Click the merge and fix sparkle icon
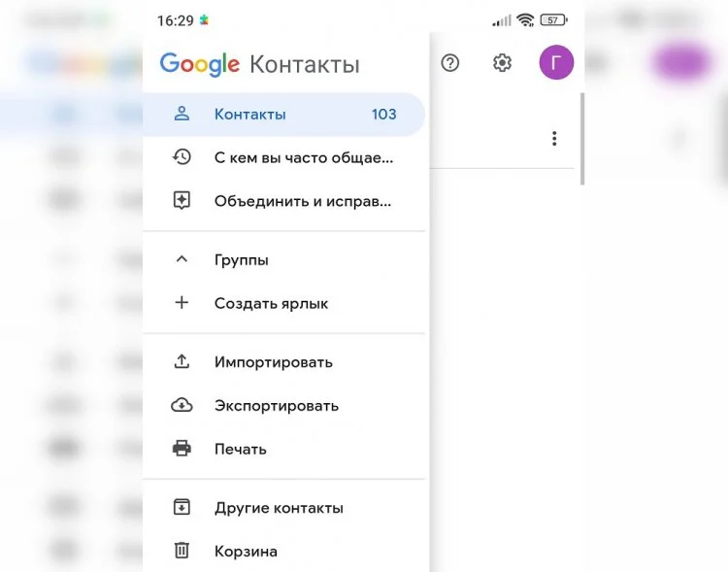Viewport: 728px width, 572px height. click(x=182, y=200)
